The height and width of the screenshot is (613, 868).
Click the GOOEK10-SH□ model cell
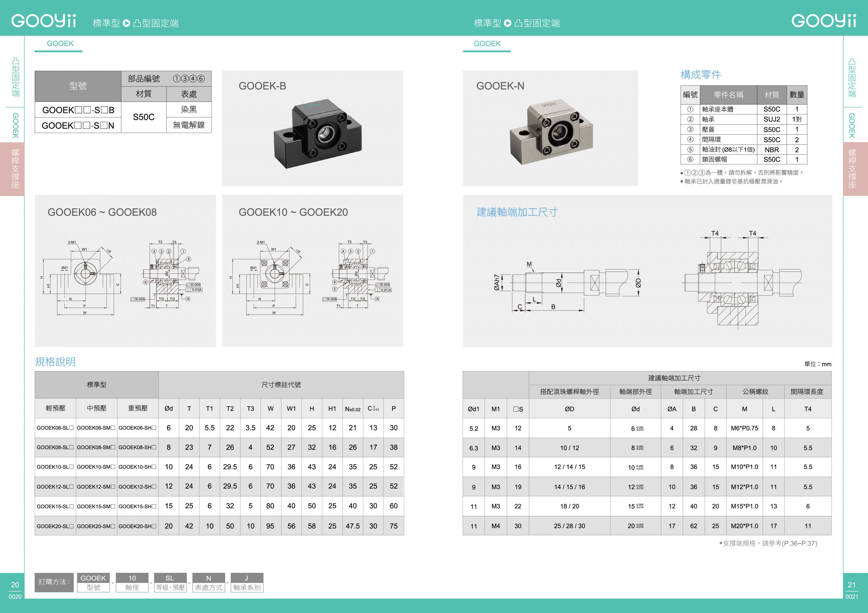pyautogui.click(x=137, y=467)
